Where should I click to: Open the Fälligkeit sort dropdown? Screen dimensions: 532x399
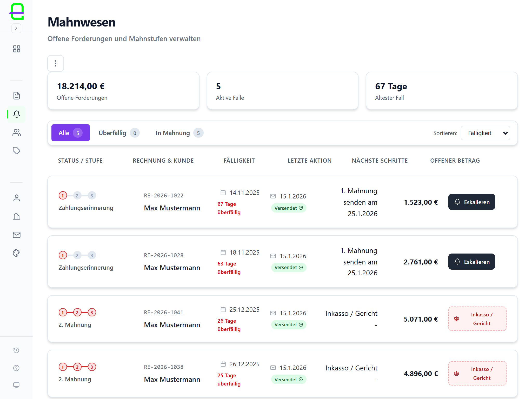pyautogui.click(x=485, y=133)
